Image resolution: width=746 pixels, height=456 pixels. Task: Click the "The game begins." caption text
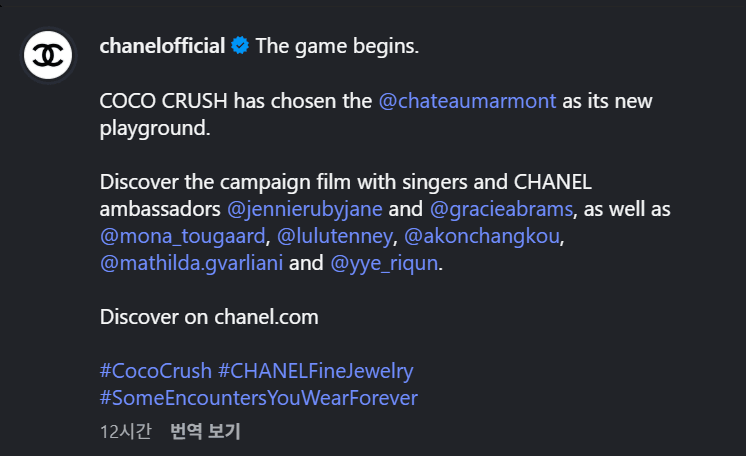coord(337,46)
